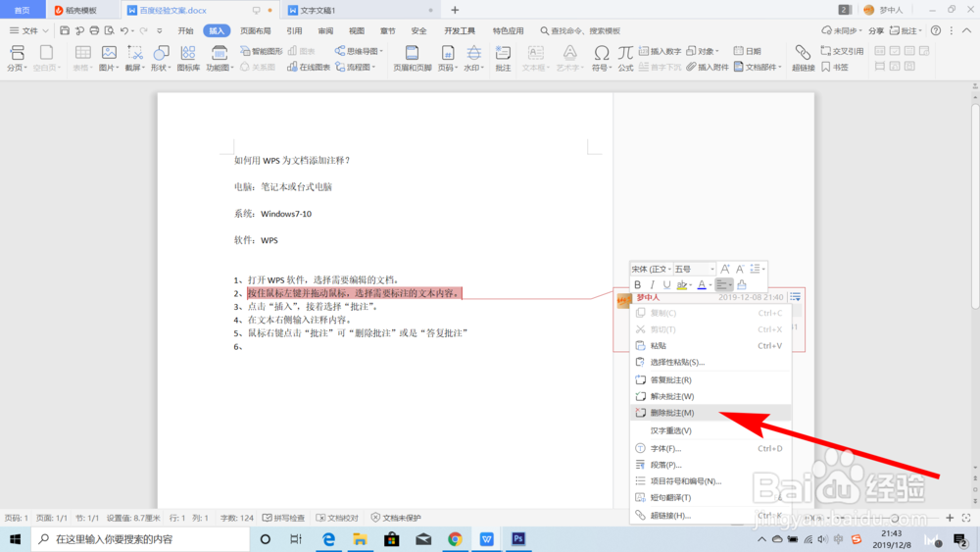Click the Comment (批注) ribbon button

[x=503, y=58]
